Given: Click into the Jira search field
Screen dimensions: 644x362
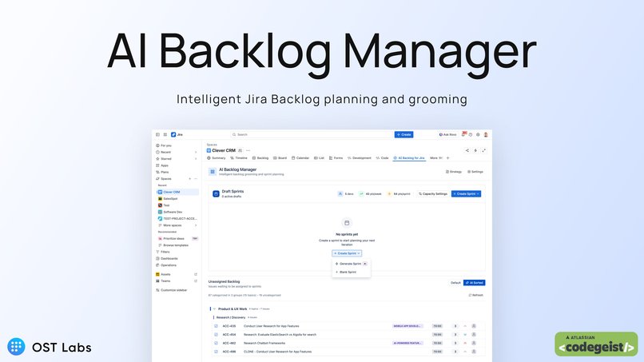Looking at the screenshot, I should tap(312, 134).
